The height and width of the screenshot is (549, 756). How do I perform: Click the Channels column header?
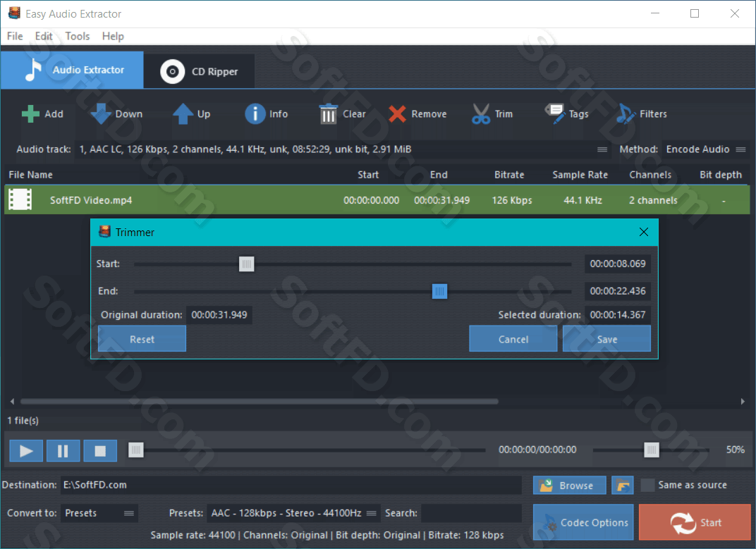click(x=650, y=175)
